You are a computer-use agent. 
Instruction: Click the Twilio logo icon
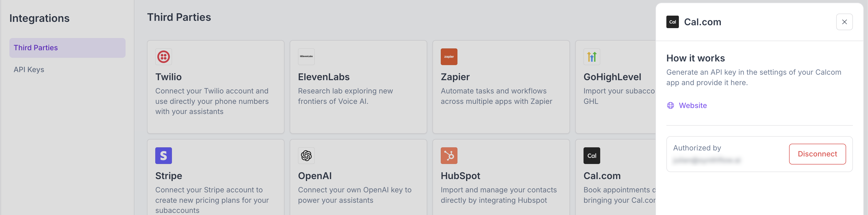tap(163, 56)
